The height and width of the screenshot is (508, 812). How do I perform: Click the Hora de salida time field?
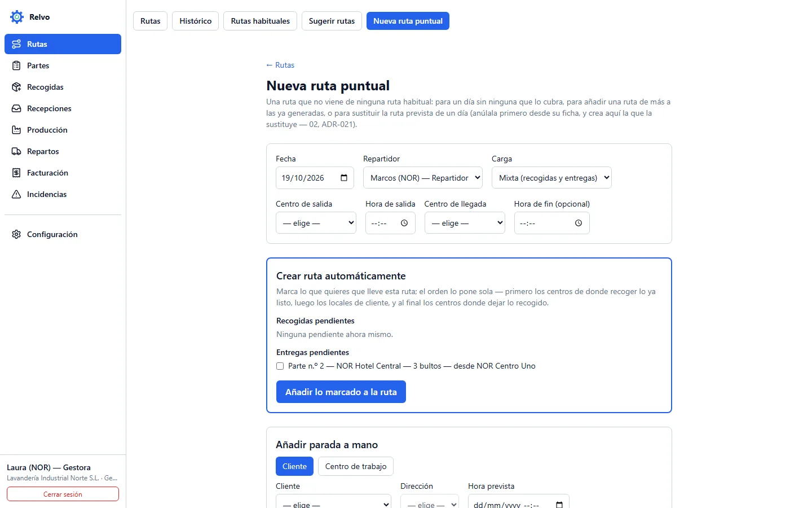click(390, 223)
